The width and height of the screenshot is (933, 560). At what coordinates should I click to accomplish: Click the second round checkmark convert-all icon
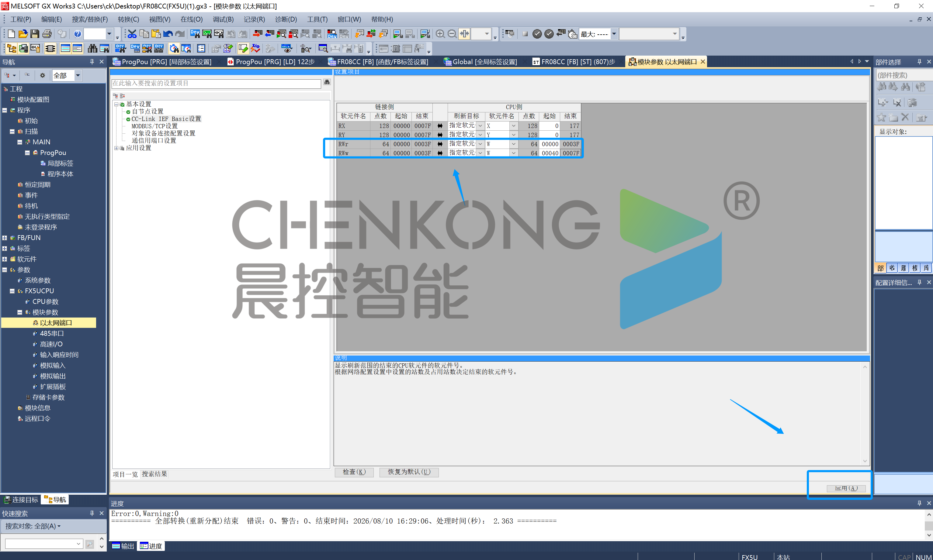(x=549, y=34)
